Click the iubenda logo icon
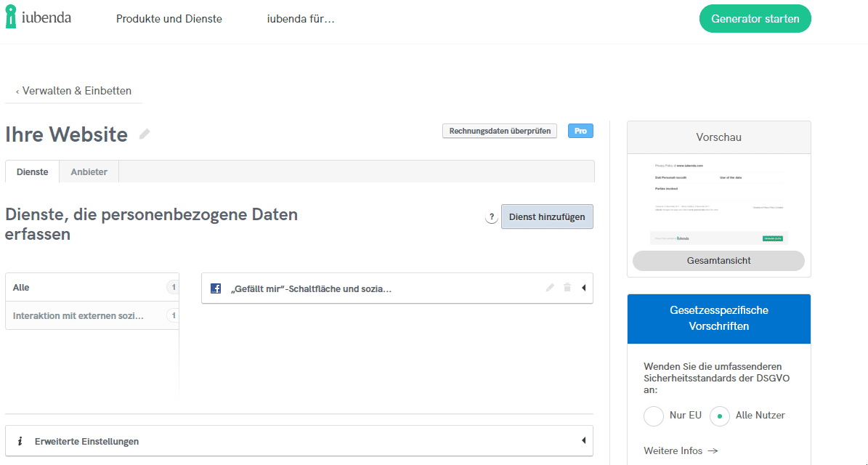 coord(11,17)
